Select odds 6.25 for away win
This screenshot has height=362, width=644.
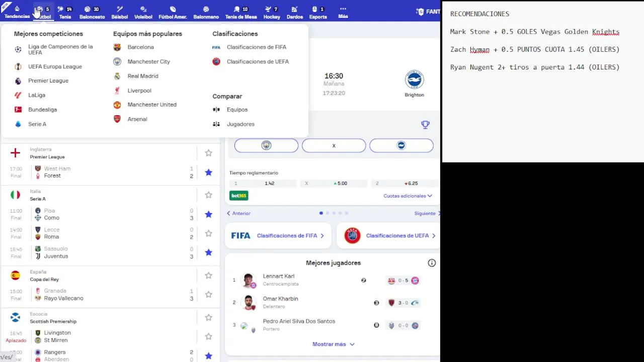click(406, 184)
